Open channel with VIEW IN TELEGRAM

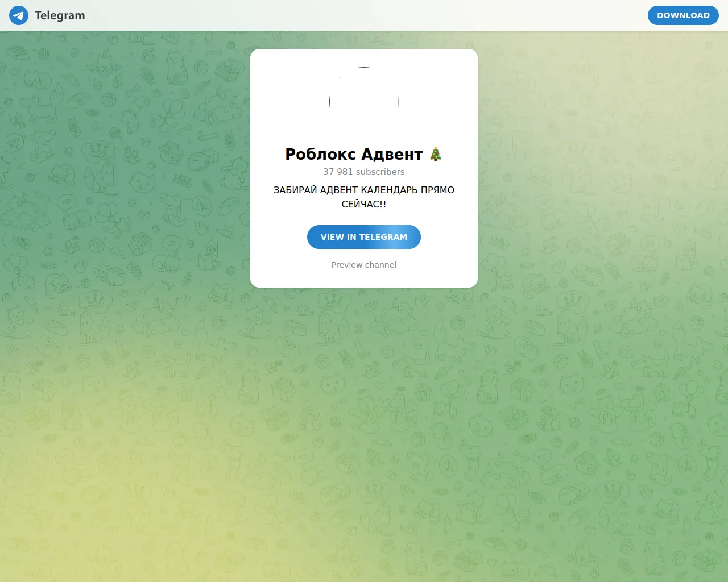click(364, 237)
